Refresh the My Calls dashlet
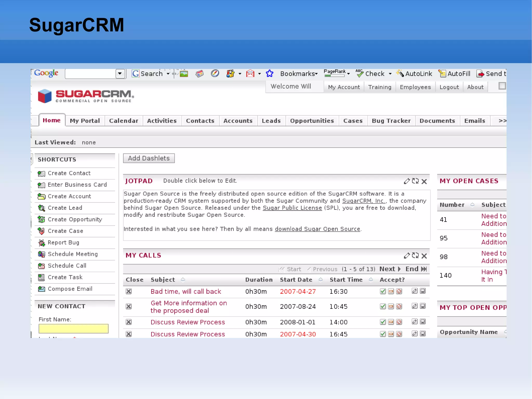Viewport: 532px width, 399px height. pyautogui.click(x=415, y=256)
